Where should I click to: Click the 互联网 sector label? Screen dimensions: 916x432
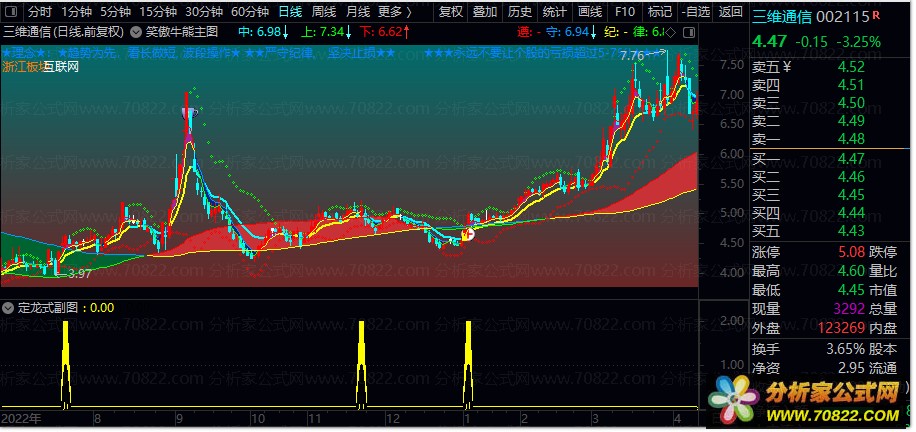point(61,67)
